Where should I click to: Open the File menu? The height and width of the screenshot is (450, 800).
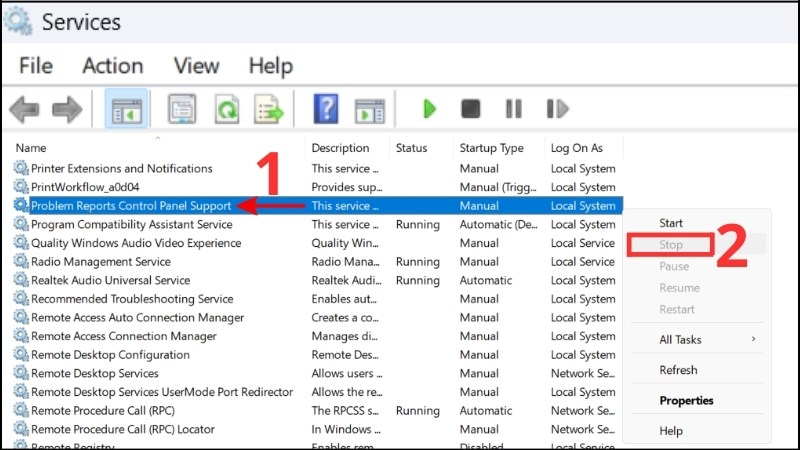pyautogui.click(x=36, y=66)
